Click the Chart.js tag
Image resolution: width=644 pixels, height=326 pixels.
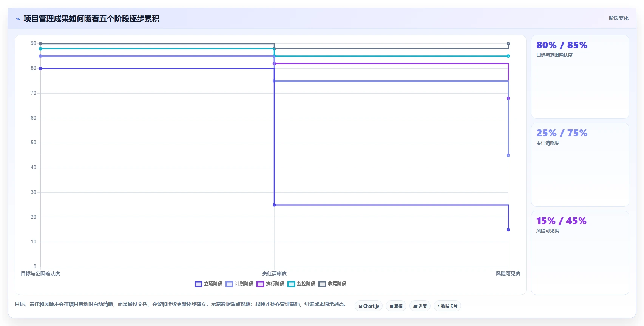(x=369, y=306)
